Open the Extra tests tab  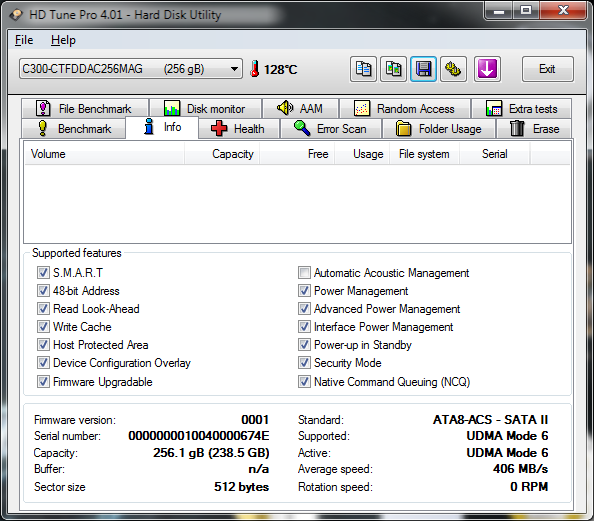521,109
